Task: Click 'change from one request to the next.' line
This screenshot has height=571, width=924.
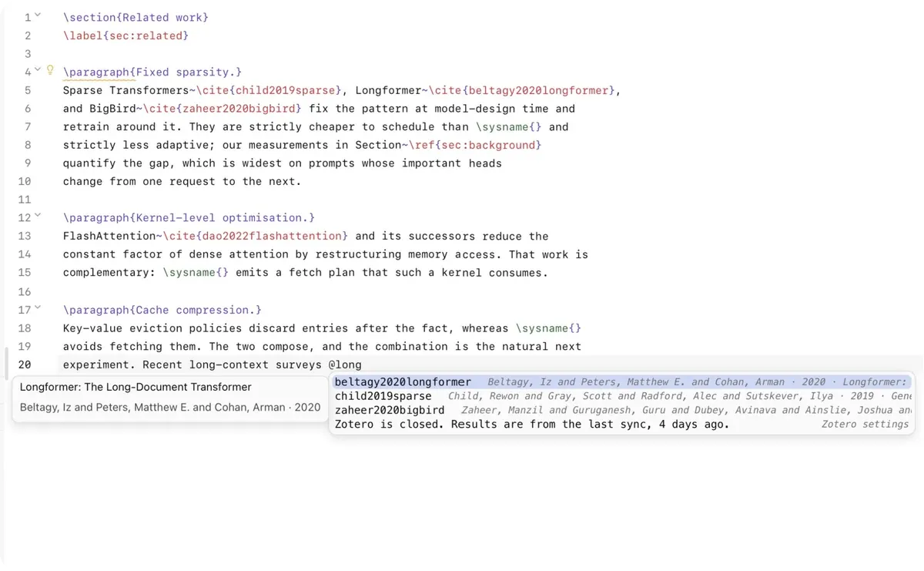Action: click(182, 182)
